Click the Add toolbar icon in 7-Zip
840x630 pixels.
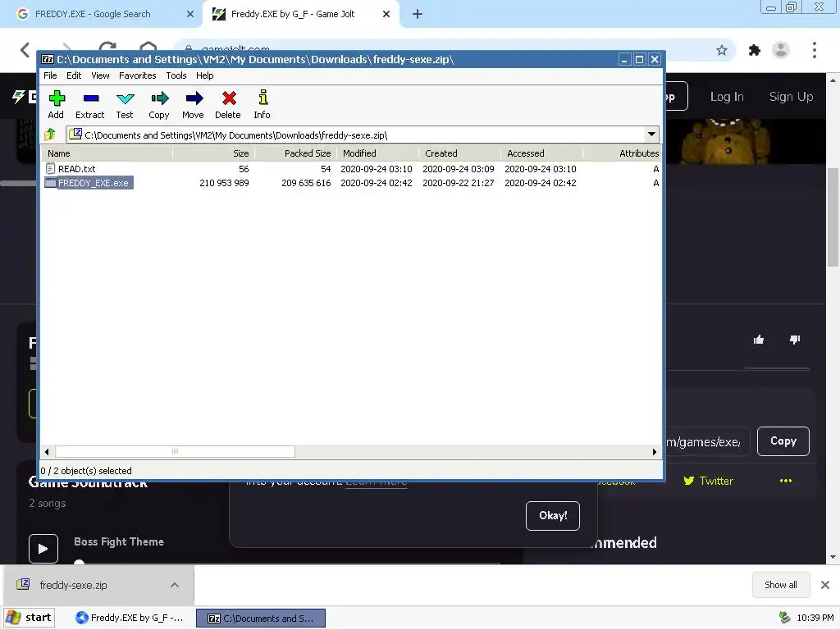pyautogui.click(x=57, y=104)
